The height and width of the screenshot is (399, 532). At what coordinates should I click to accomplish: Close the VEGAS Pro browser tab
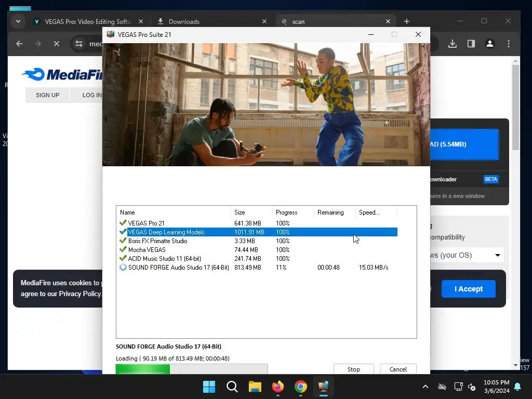tap(140, 21)
